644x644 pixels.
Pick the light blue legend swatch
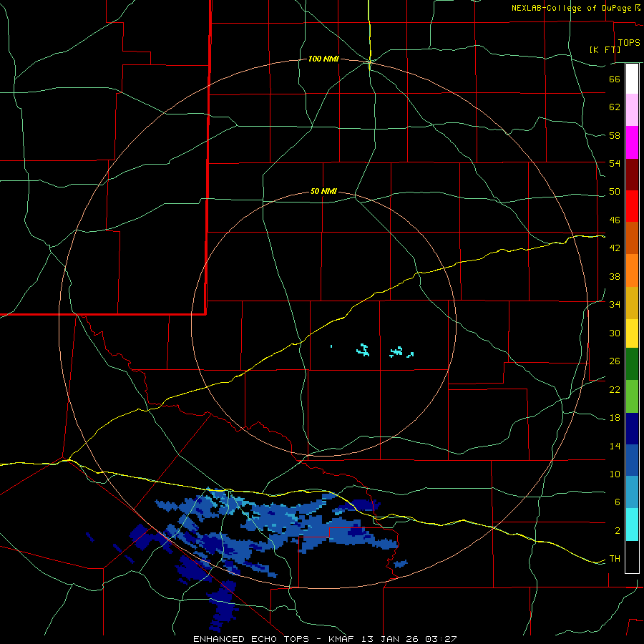point(632,492)
